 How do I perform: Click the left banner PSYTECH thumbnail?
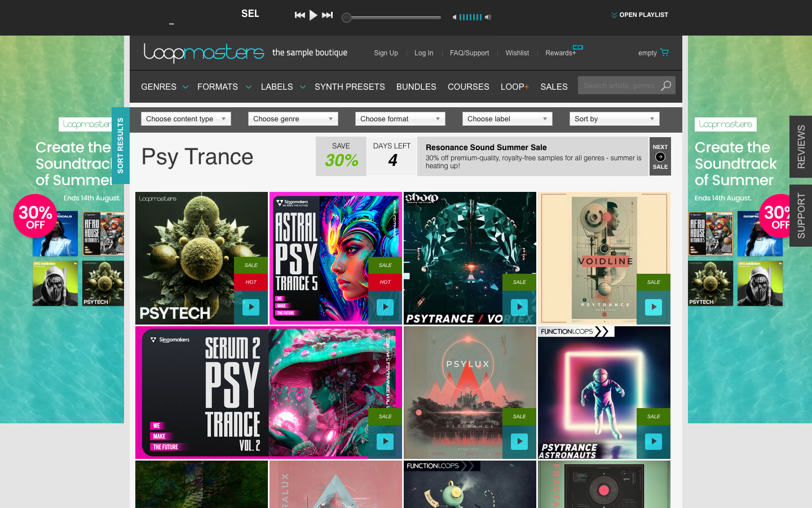coord(103,283)
